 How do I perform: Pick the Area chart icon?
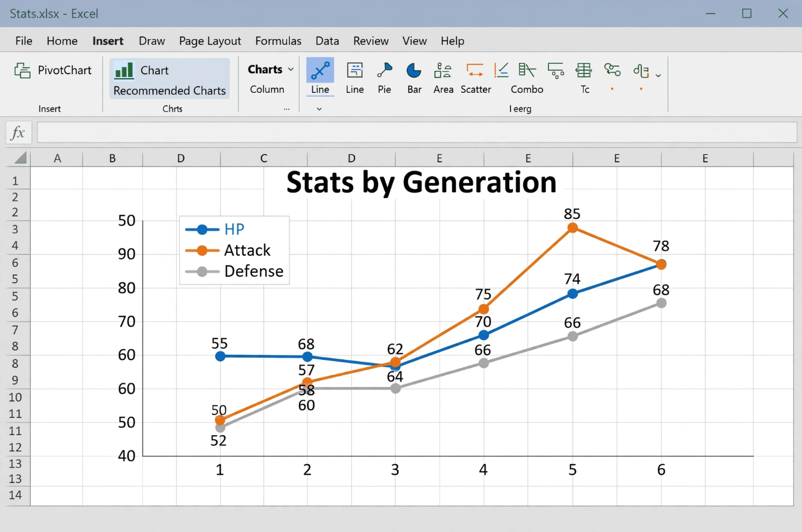443,70
